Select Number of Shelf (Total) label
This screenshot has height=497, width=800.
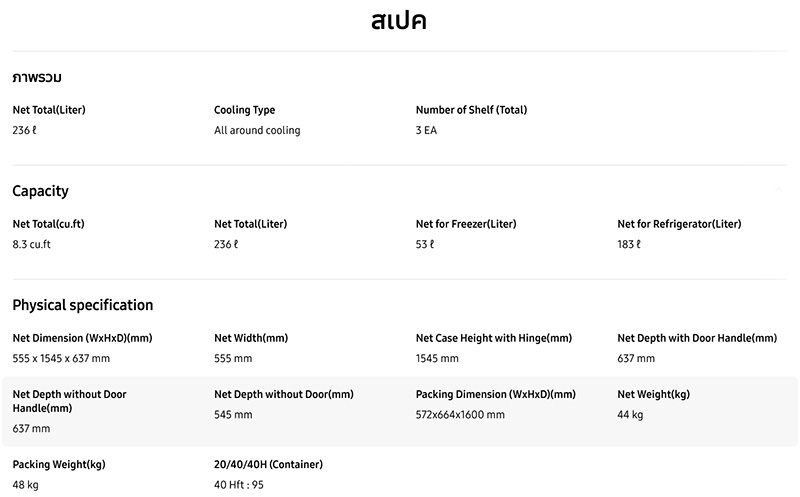471,110
